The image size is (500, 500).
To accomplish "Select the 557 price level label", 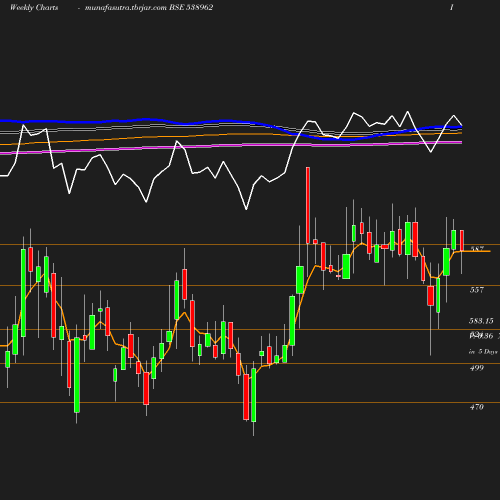I will click(x=477, y=290).
